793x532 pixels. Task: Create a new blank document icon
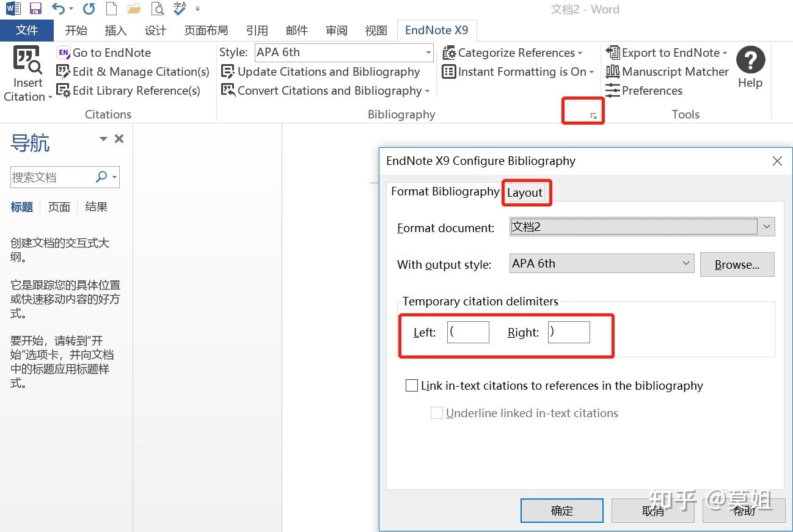111,9
